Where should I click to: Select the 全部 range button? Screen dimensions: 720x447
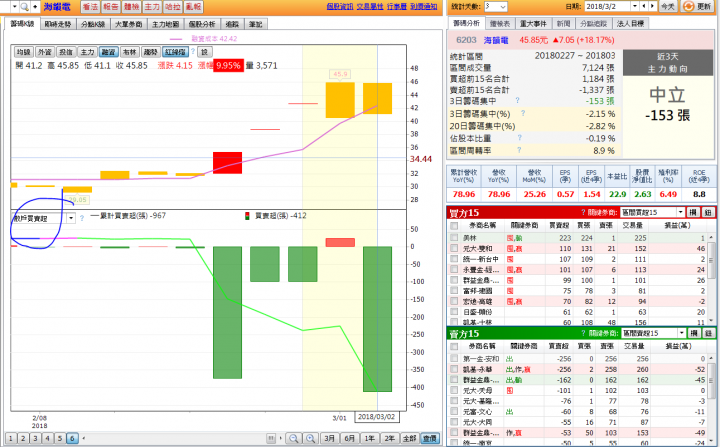click(x=409, y=438)
